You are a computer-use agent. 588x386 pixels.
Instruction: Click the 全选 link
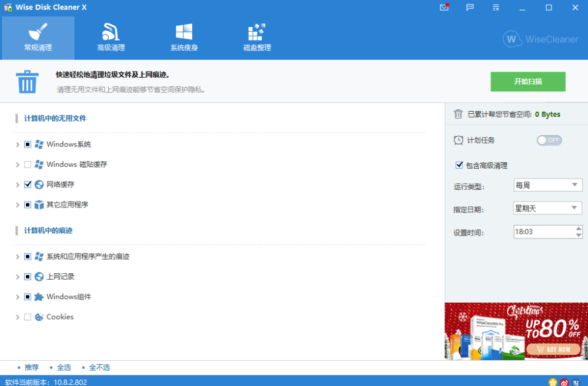click(x=64, y=367)
